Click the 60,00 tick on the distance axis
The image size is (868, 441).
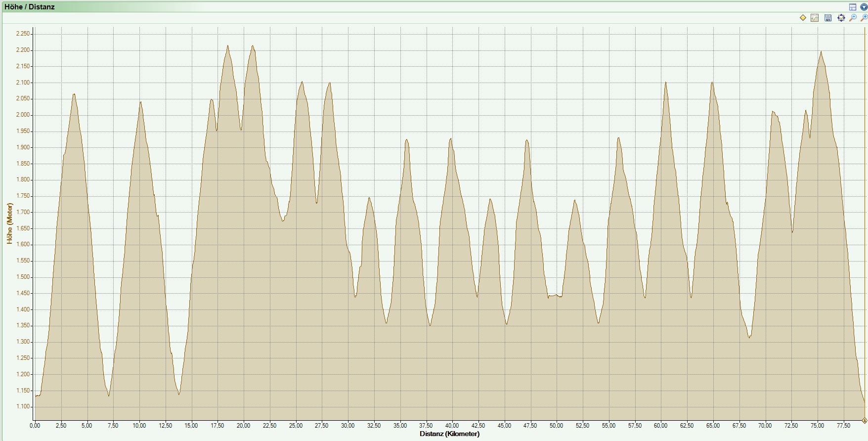pos(660,426)
